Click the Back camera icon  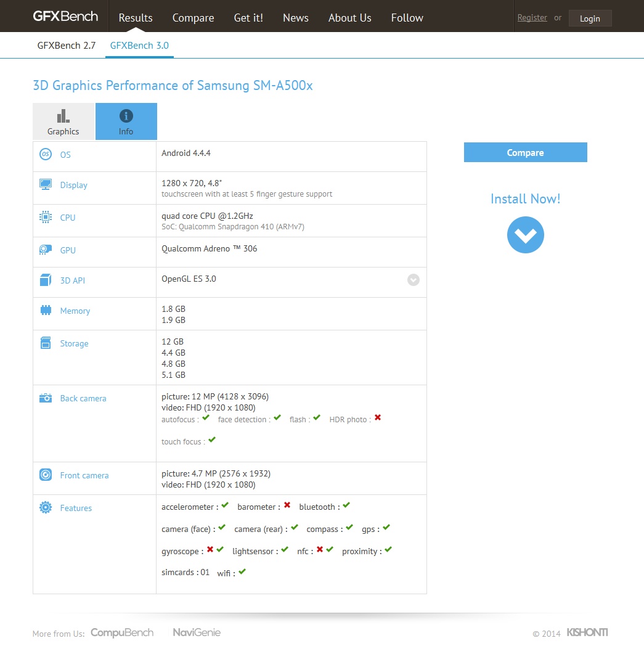pyautogui.click(x=45, y=398)
